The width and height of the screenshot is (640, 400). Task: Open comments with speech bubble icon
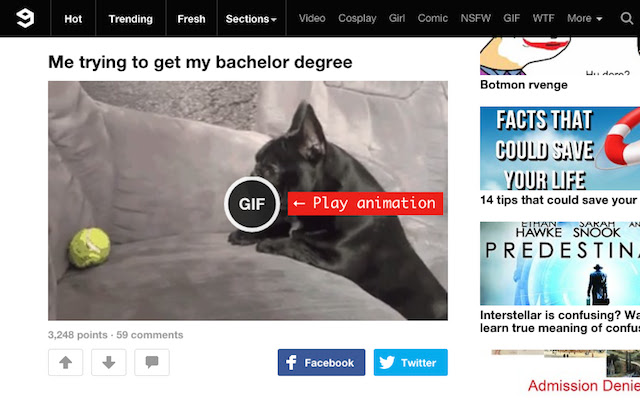(152, 362)
